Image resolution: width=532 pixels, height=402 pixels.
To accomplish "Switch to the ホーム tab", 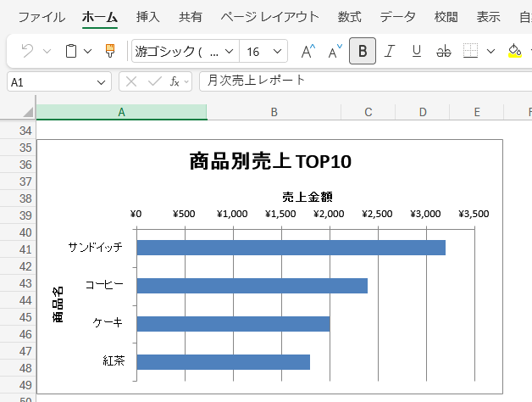I will [100, 17].
